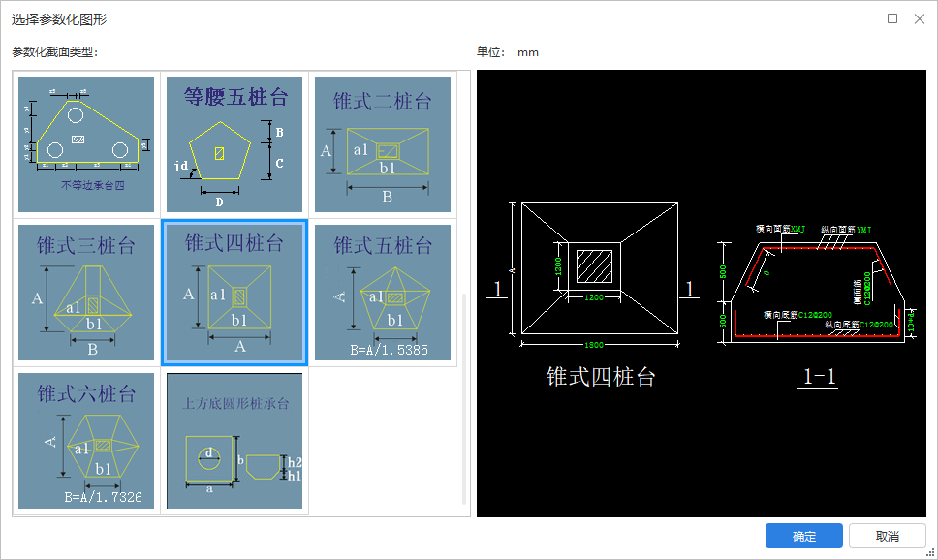The height and width of the screenshot is (560, 938).
Task: Select the 上方底圆形桩承台 thumbnail
Action: pyautogui.click(x=234, y=441)
